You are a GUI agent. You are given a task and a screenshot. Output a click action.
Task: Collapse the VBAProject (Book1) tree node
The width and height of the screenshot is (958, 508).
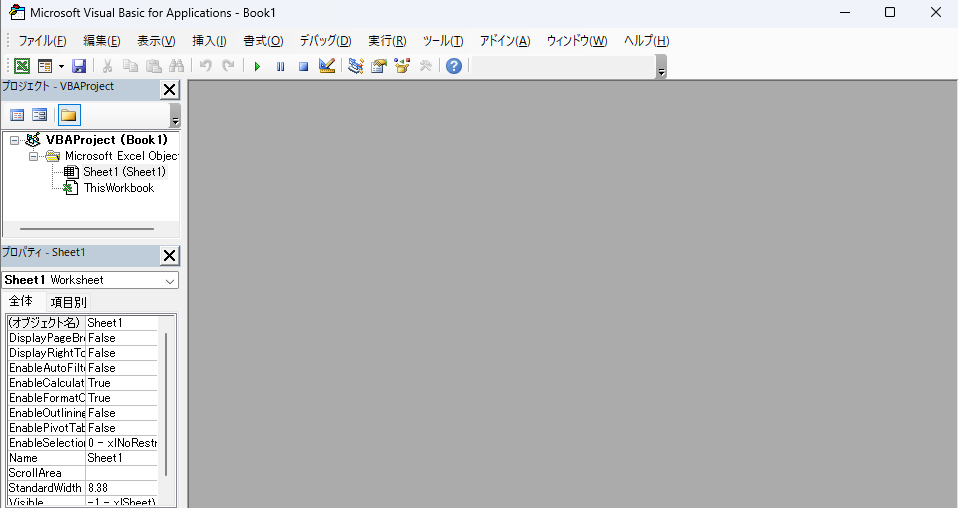(14, 140)
